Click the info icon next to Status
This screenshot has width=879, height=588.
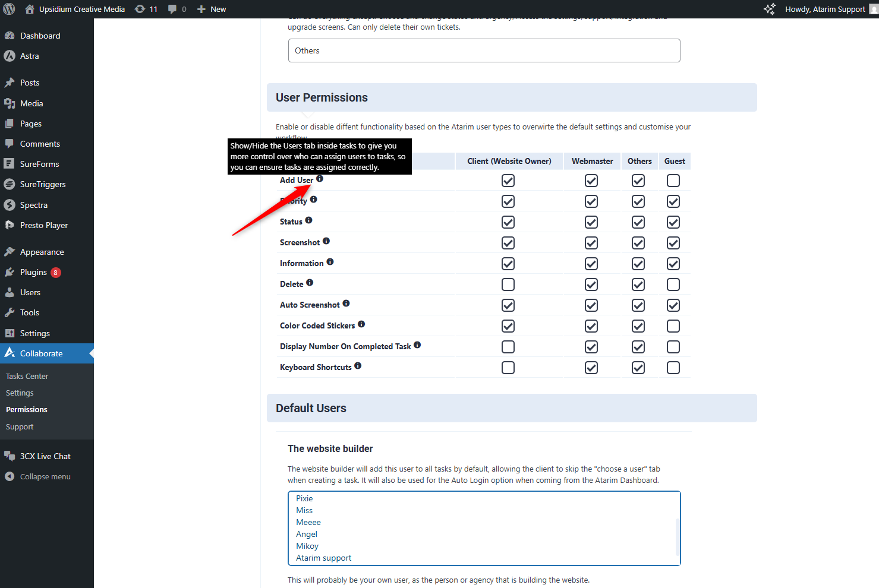click(308, 220)
